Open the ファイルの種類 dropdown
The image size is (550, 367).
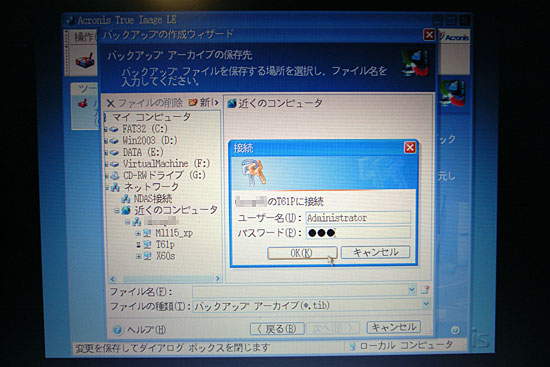point(426,304)
